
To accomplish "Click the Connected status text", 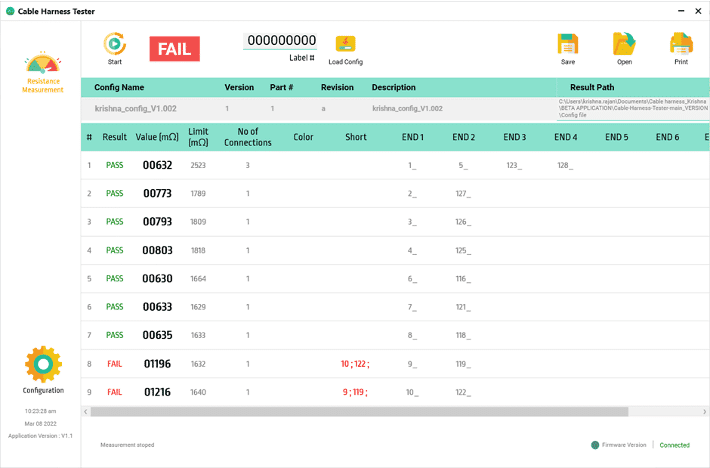I will click(x=674, y=445).
